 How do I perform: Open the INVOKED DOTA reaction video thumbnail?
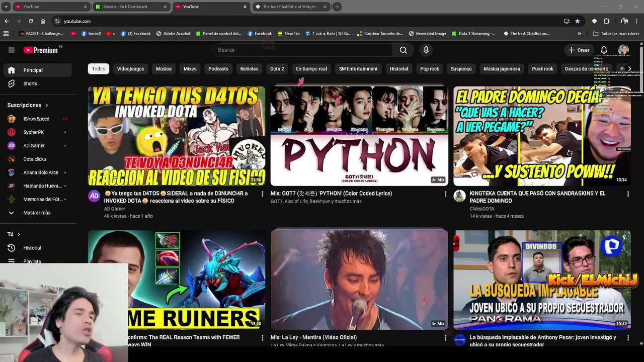pyautogui.click(x=177, y=136)
